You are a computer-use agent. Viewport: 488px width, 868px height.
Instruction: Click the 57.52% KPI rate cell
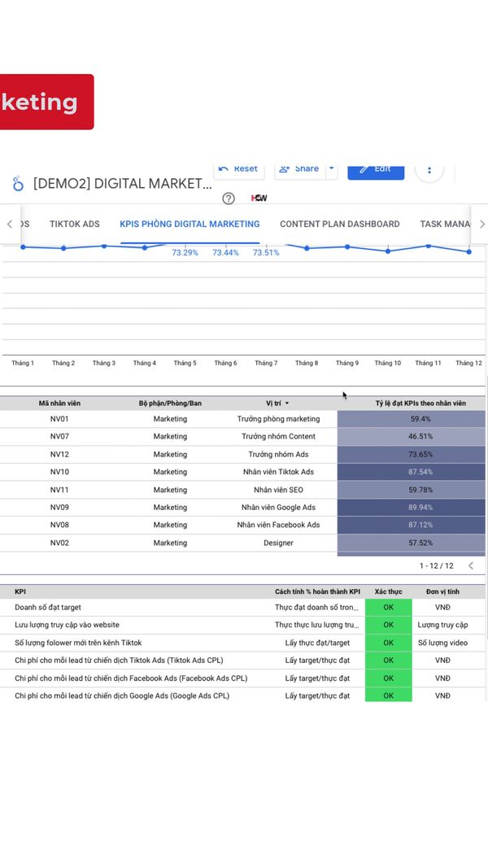pyautogui.click(x=411, y=543)
